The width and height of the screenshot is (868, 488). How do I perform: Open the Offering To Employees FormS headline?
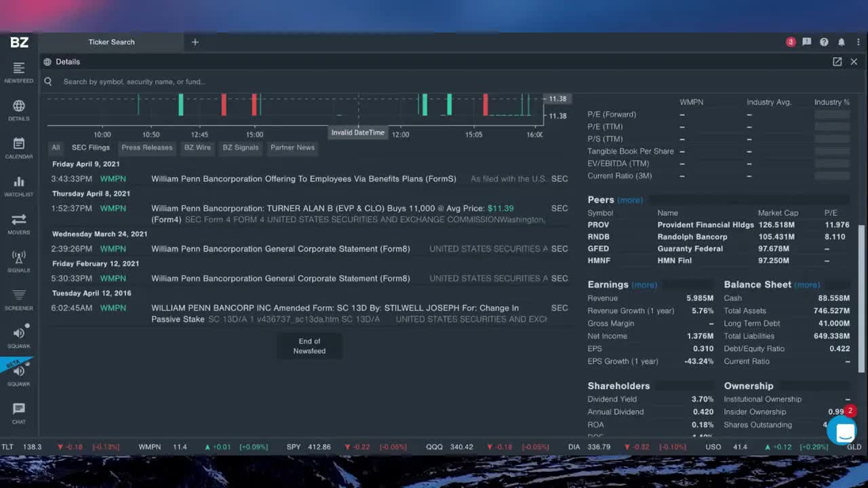pos(304,179)
